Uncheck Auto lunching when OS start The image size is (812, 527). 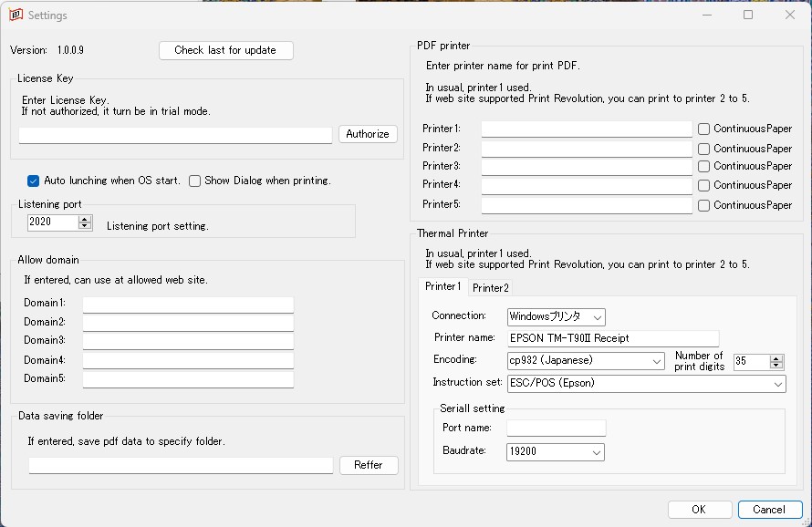coord(34,181)
